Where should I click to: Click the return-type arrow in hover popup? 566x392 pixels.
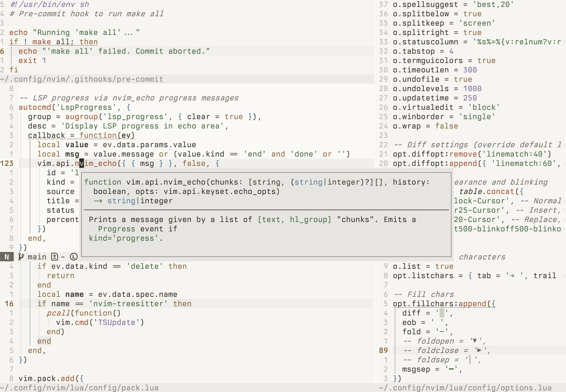(x=98, y=201)
